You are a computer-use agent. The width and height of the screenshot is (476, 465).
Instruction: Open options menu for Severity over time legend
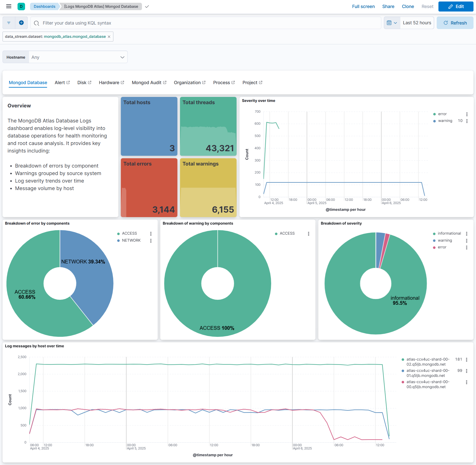point(467,114)
